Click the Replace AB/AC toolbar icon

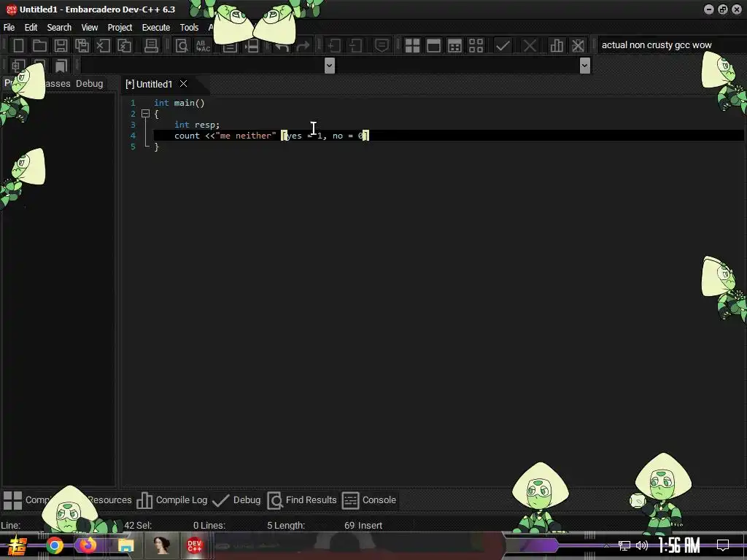(x=203, y=46)
